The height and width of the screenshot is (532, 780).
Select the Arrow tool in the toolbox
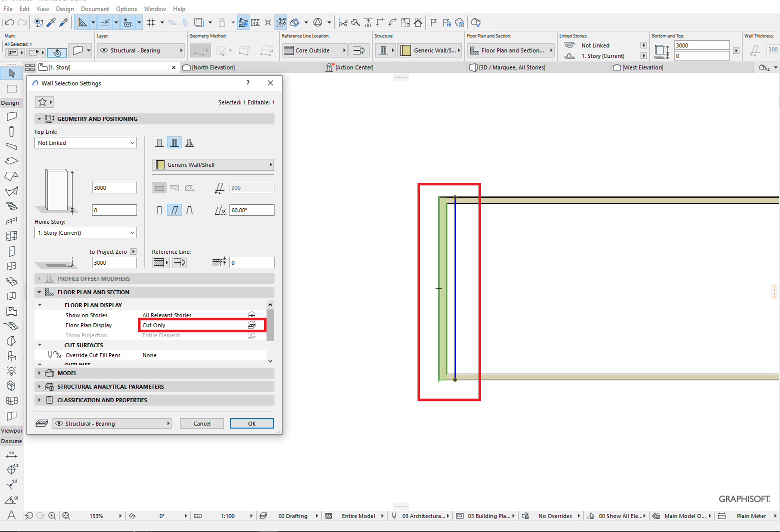[11, 73]
